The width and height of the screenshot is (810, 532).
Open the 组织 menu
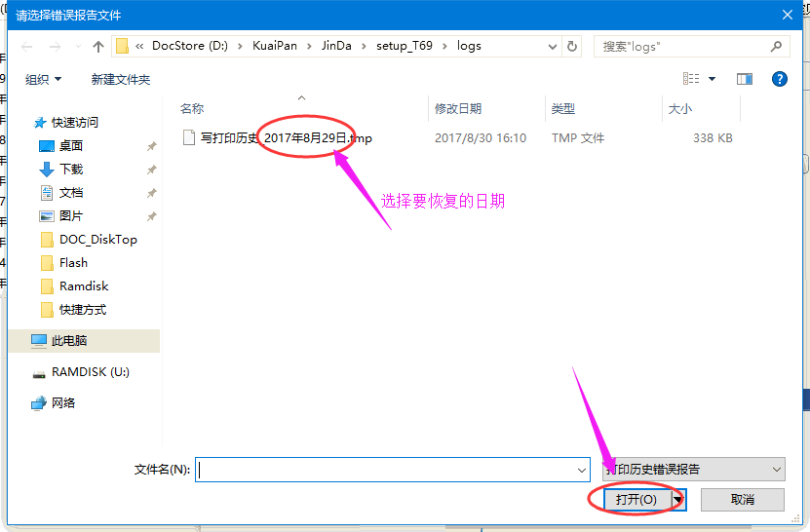click(43, 79)
